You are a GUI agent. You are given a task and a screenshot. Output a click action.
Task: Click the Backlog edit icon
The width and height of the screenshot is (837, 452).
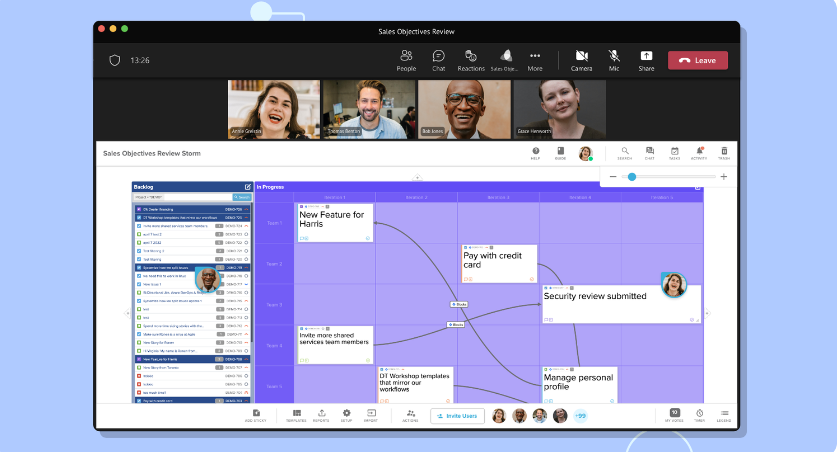point(248,187)
